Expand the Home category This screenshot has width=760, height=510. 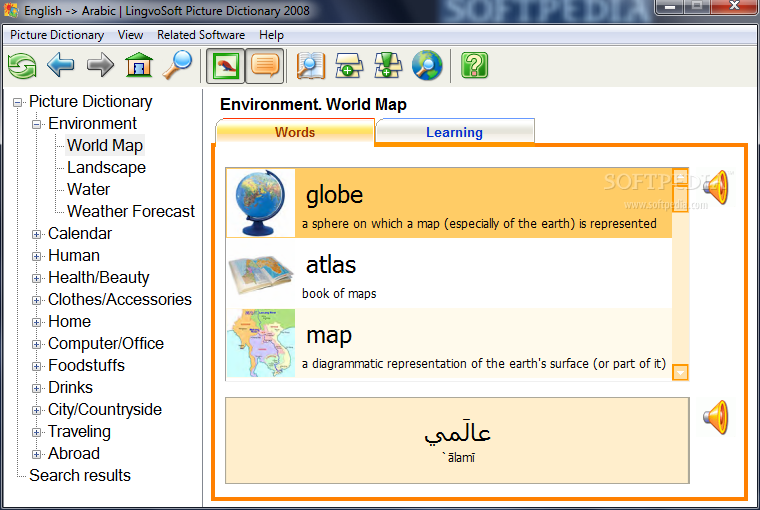point(36,322)
